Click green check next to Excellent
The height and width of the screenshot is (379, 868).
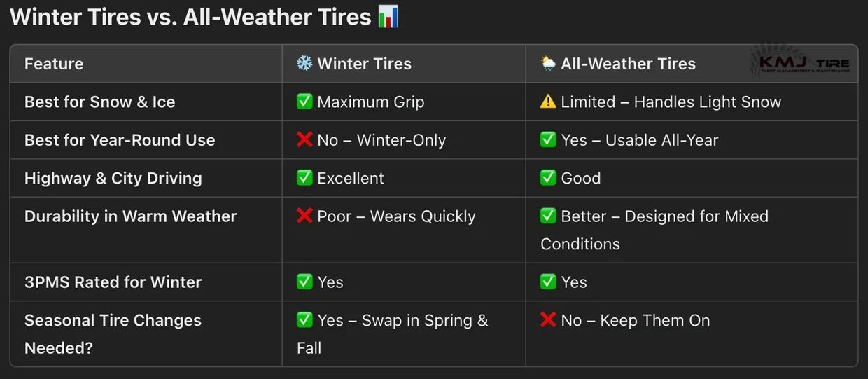(304, 178)
